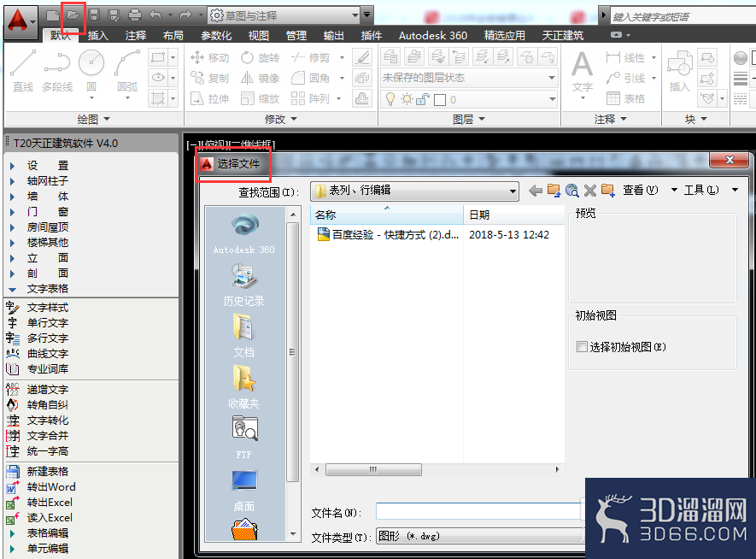This screenshot has height=559, width=756.
Task: Switch to the 注释 ribbon tab
Action: click(x=136, y=36)
